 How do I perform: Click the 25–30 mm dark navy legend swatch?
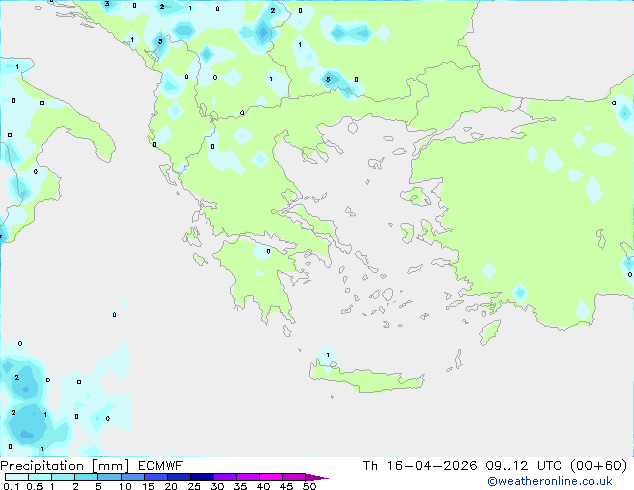tap(202, 477)
